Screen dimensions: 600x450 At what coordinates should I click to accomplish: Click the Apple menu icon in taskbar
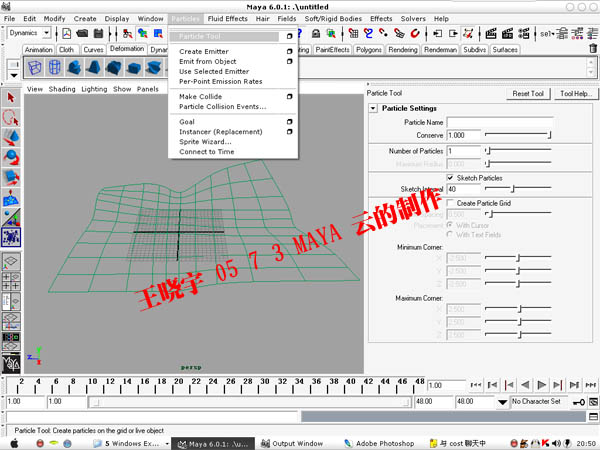(x=14, y=443)
